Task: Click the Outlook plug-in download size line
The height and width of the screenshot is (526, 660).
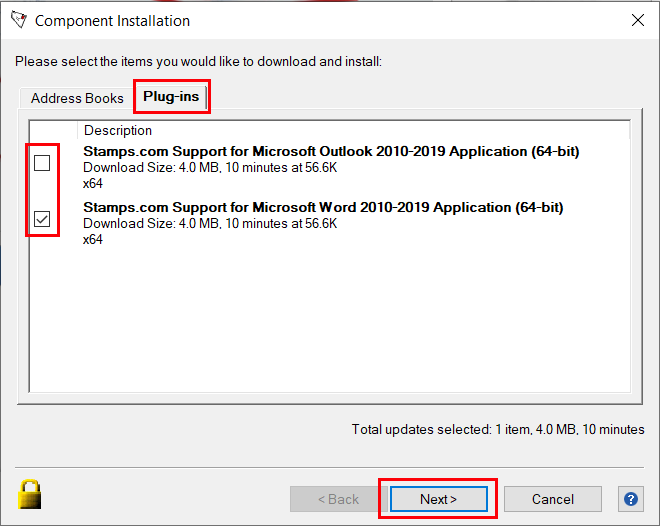Action: 210,167
